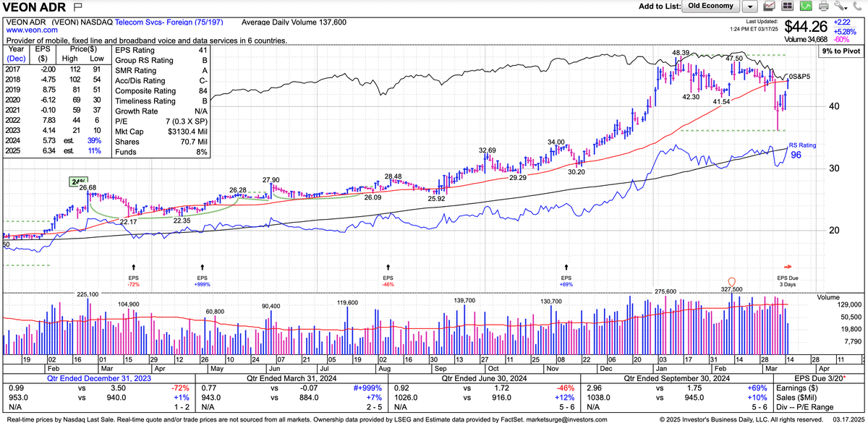The image size is (868, 423).
Task: Add stock to Old Economy list
Action: (711, 6)
